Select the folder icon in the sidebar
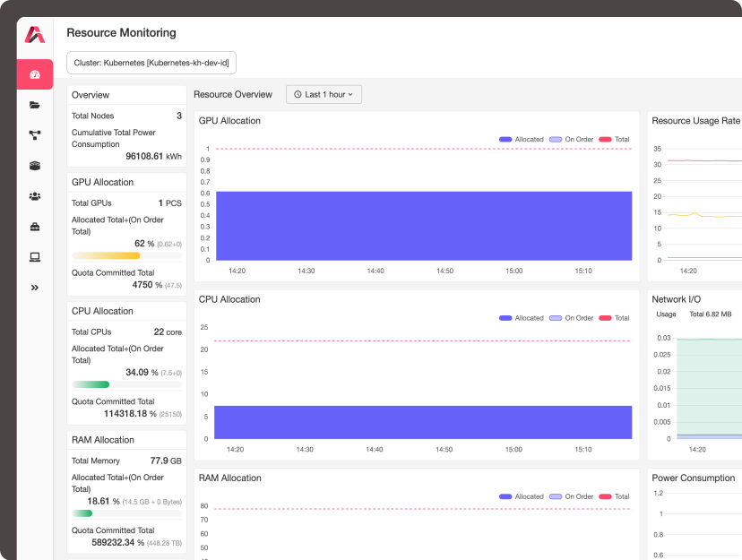This screenshot has height=560, width=742. point(34,105)
